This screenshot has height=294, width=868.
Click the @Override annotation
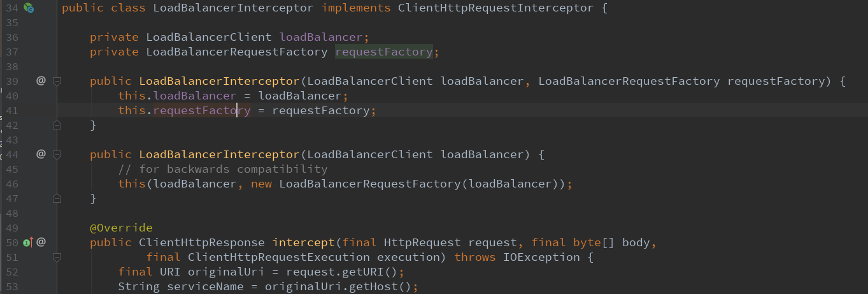click(x=121, y=228)
